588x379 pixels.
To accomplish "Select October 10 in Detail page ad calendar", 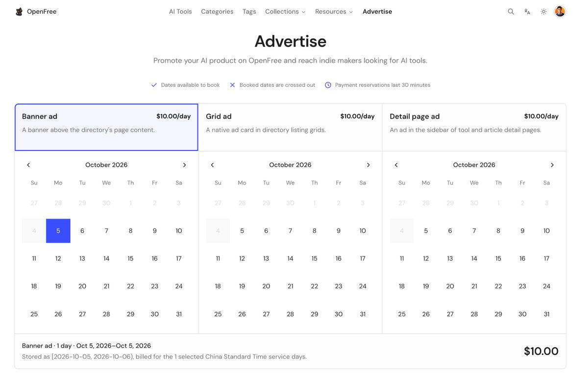I will click(546, 231).
